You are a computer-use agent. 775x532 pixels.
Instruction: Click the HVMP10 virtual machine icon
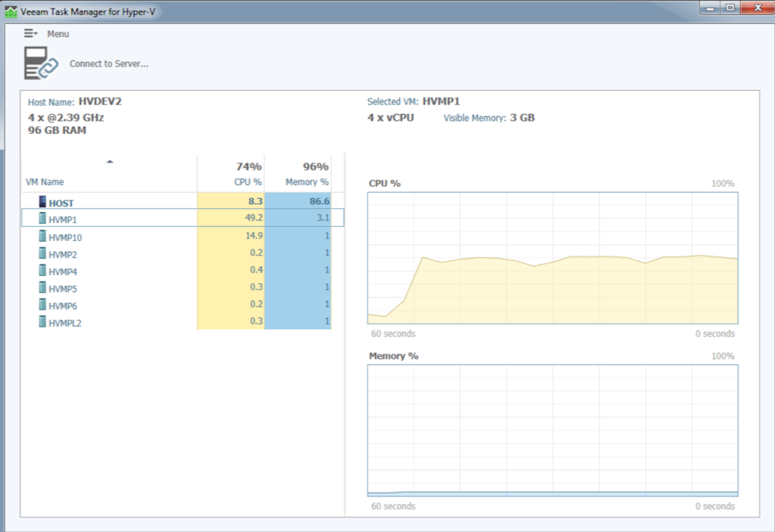click(43, 236)
